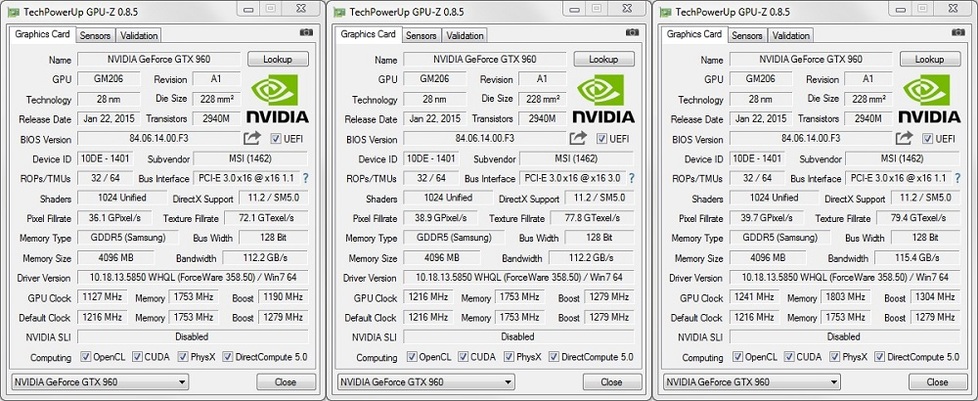Image resolution: width=978 pixels, height=401 pixels.
Task: Click the Close button in left window
Action: point(286,382)
